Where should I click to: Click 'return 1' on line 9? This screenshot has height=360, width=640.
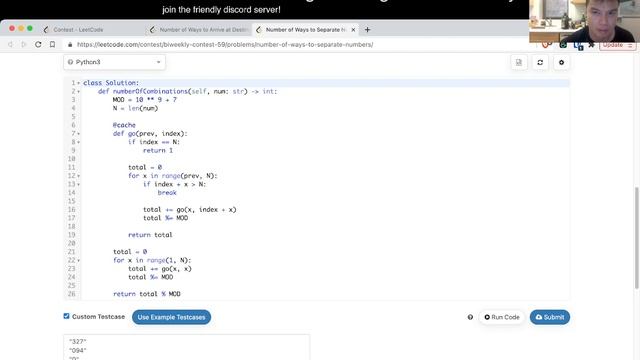click(x=158, y=150)
